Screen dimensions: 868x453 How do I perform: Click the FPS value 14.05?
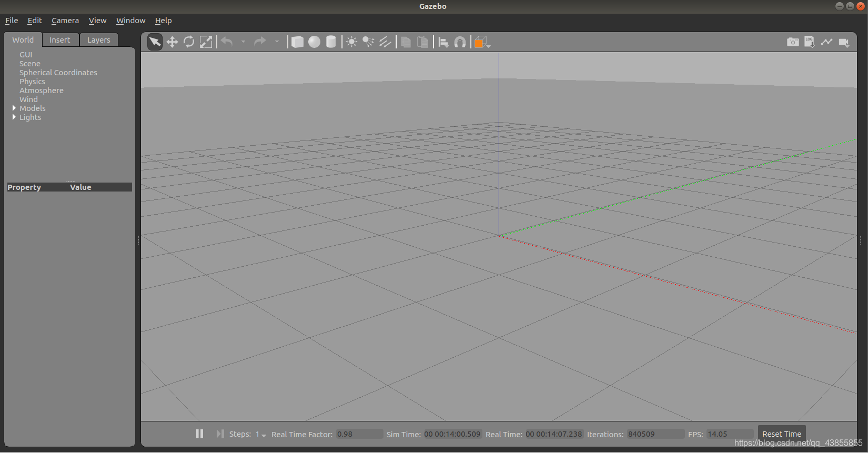(x=730, y=434)
